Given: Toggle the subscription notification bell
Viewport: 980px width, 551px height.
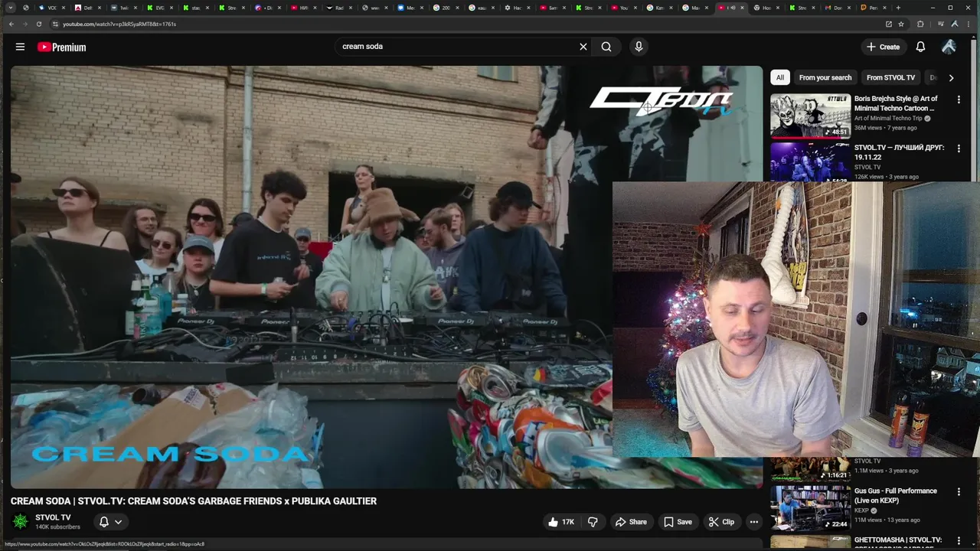Looking at the screenshot, I should (104, 522).
